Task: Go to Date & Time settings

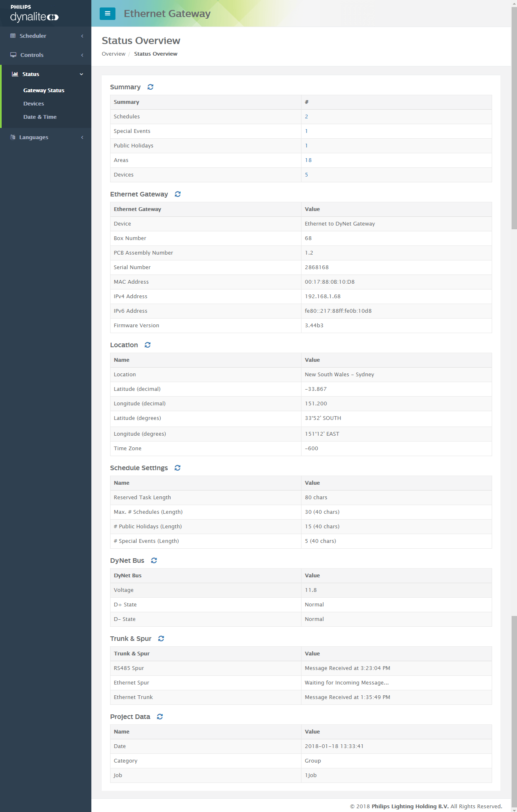Action: tap(40, 117)
